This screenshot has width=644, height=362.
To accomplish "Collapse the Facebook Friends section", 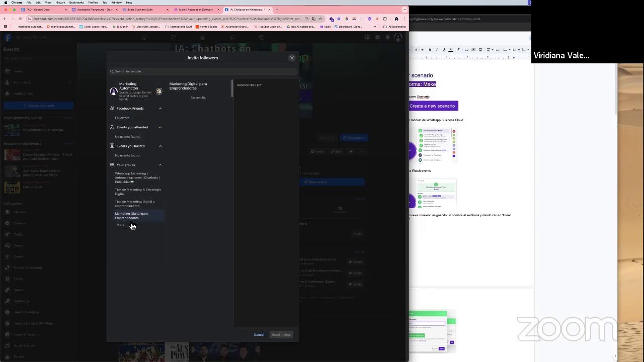I will click(160, 109).
